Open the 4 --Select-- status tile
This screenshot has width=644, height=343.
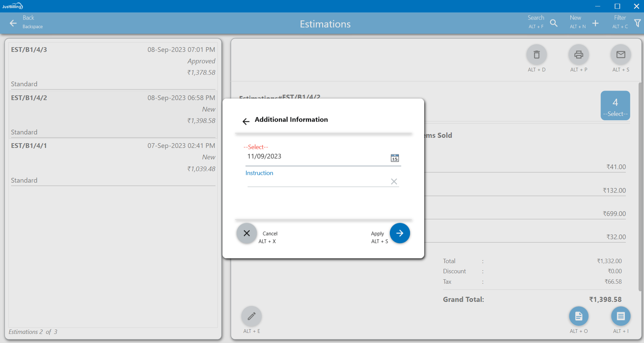(x=615, y=105)
